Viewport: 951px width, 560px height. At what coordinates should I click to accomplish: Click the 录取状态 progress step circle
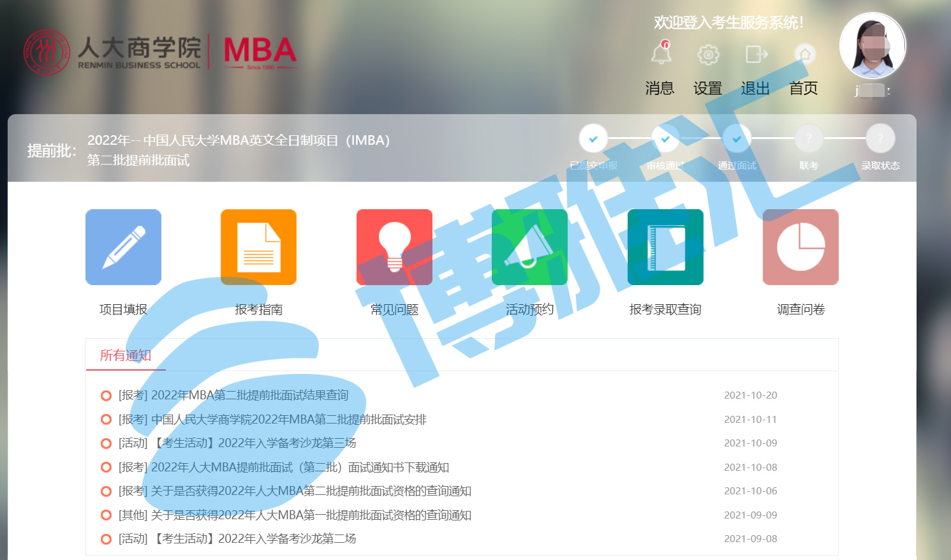[880, 138]
